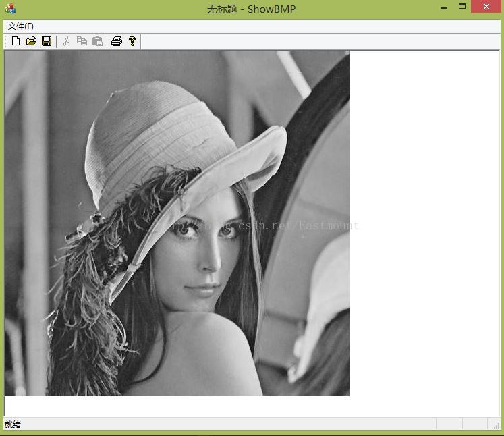Click the toolbar gripper handle
The image size is (504, 436).
[6, 41]
